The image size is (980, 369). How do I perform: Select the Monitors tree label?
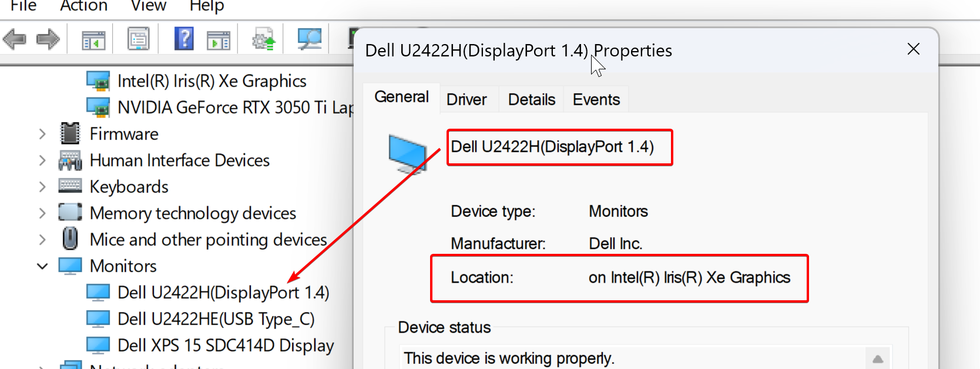pyautogui.click(x=123, y=266)
